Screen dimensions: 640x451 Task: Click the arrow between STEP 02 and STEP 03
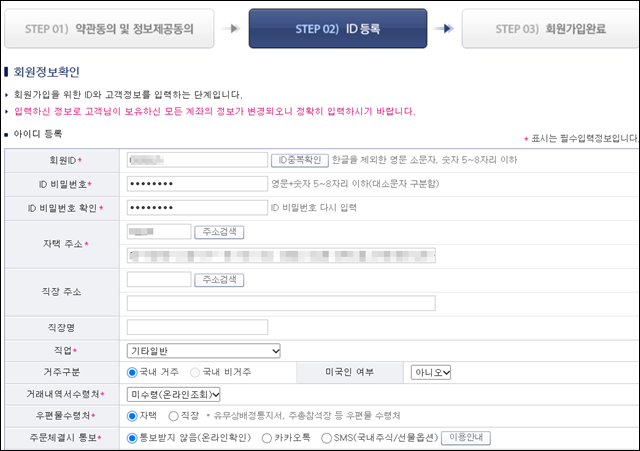click(x=444, y=29)
